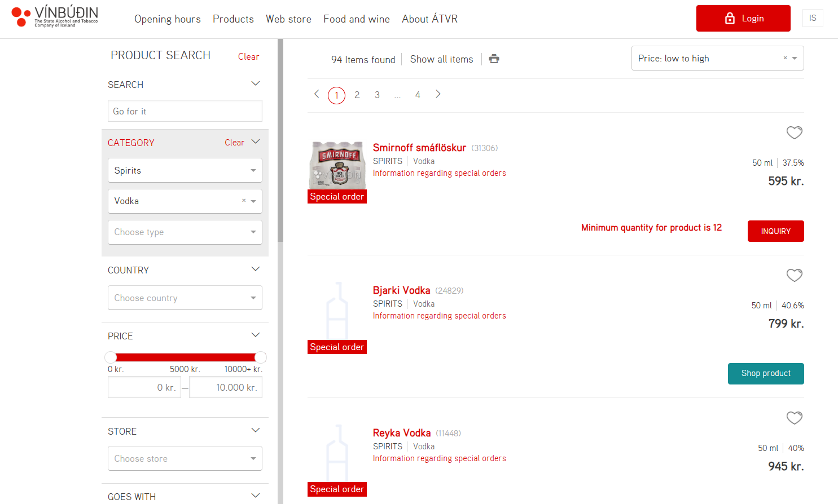This screenshot has height=504, width=838.
Task: Open the Spirits category dropdown
Action: click(185, 170)
